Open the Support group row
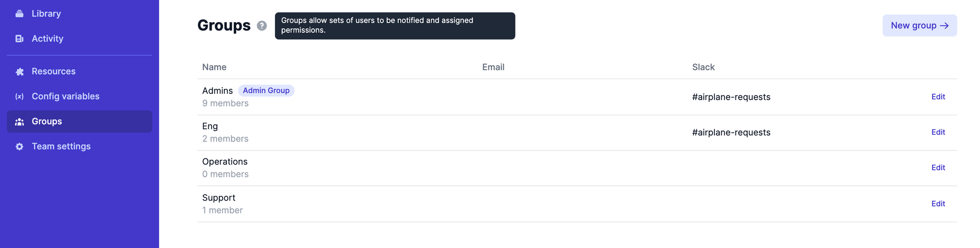The width and height of the screenshot is (980, 248). [x=577, y=204]
